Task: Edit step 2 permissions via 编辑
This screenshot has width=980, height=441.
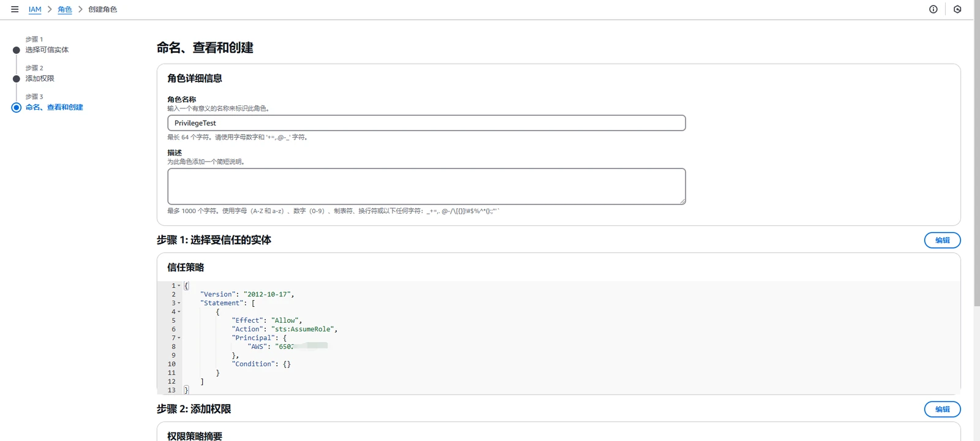Action: 942,409
